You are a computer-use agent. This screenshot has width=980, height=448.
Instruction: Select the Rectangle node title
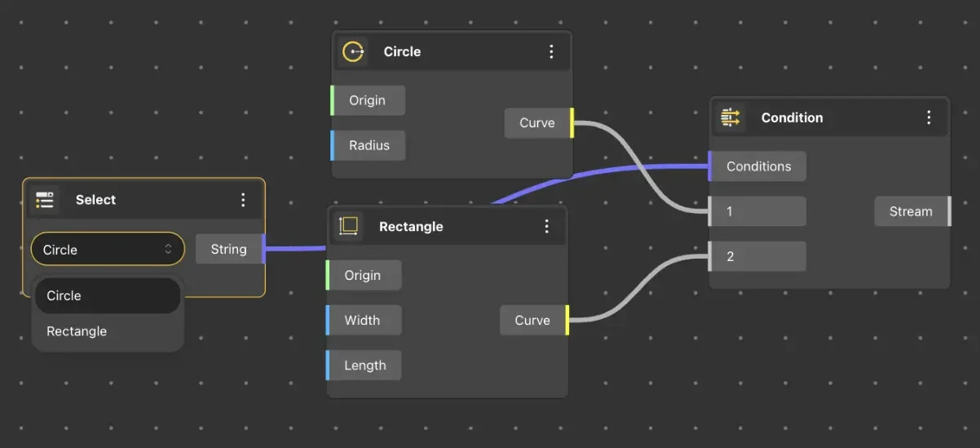[x=411, y=226]
